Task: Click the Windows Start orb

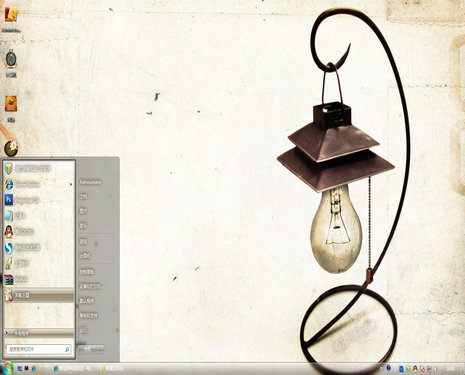Action: [7, 368]
